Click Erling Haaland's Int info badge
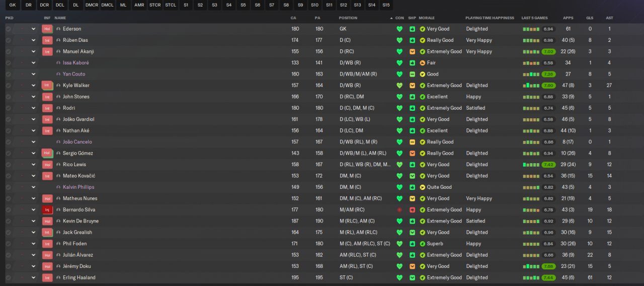The height and width of the screenshot is (286, 644). click(x=47, y=277)
